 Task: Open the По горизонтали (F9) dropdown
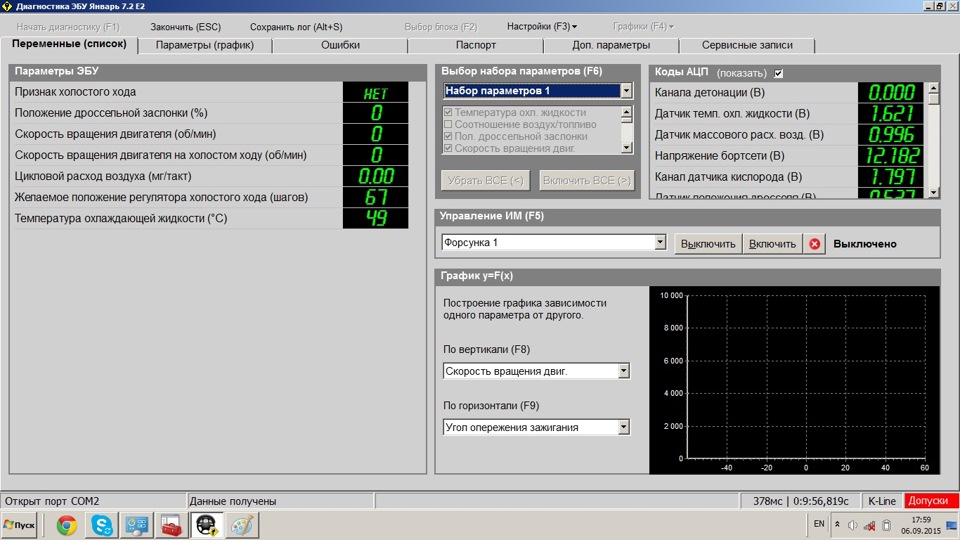pyautogui.click(x=623, y=427)
